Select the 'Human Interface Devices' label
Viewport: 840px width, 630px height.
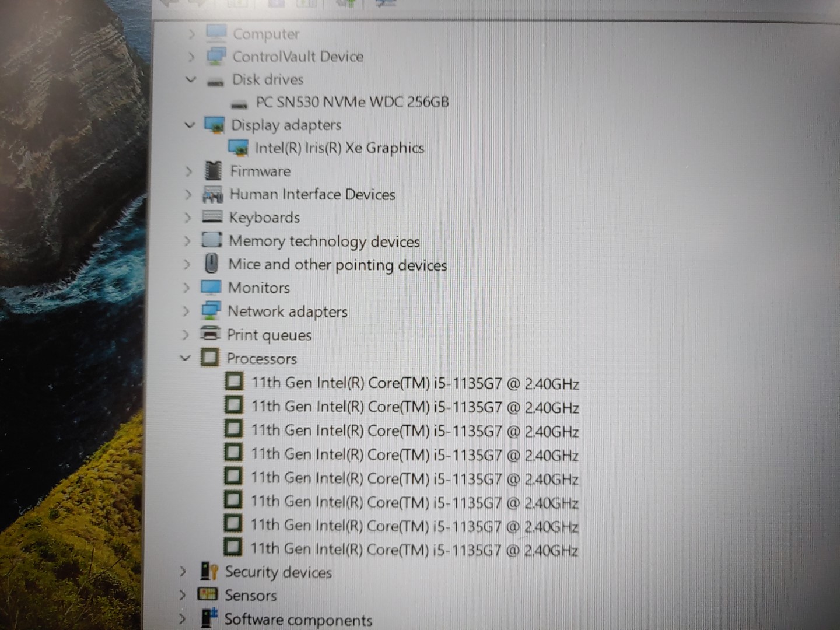click(x=313, y=194)
